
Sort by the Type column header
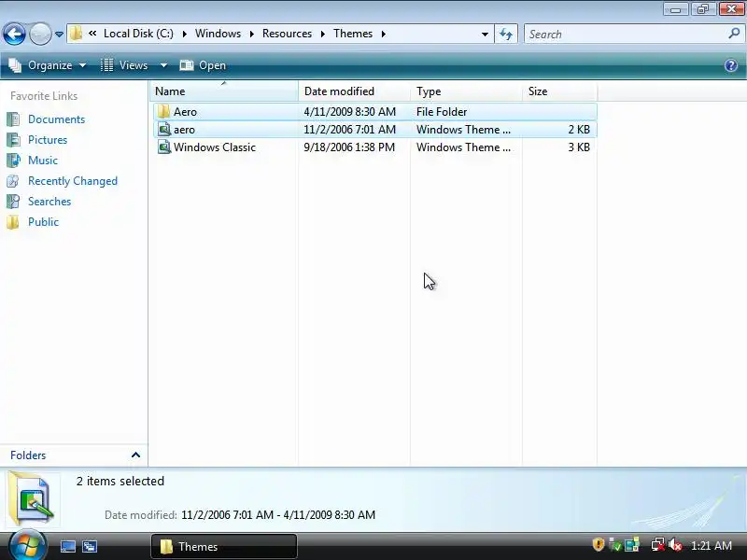(466, 91)
